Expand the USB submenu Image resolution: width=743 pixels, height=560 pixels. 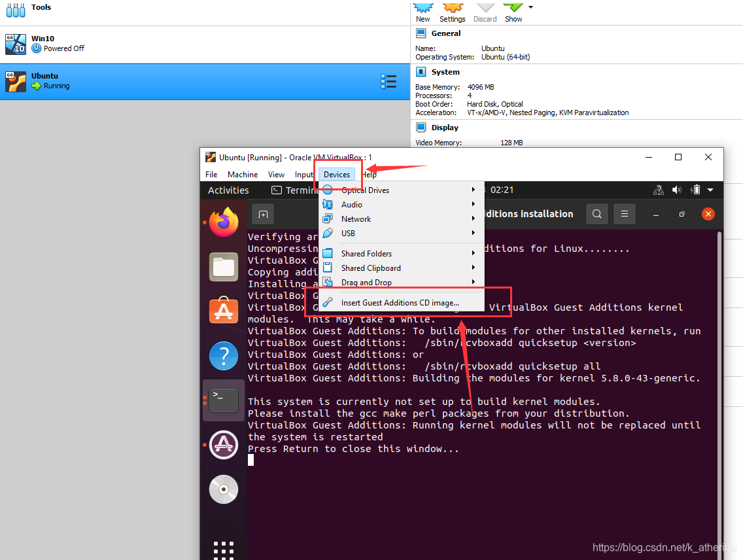click(x=402, y=233)
